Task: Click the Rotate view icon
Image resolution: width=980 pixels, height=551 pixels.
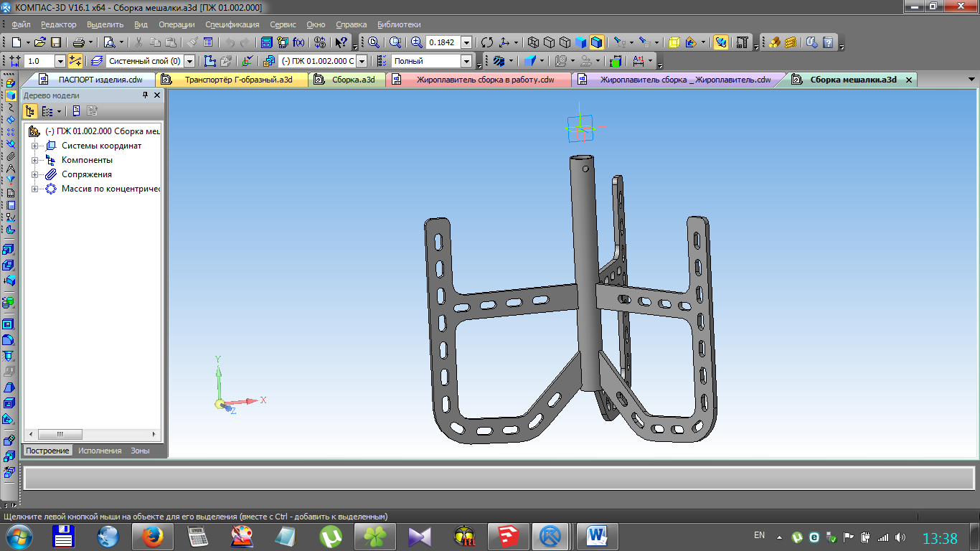Action: [487, 42]
